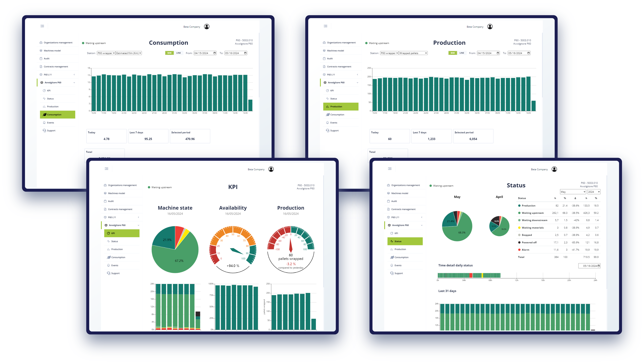Open Estimated film (Km) dropdown
644x364 pixels.
[x=129, y=53]
